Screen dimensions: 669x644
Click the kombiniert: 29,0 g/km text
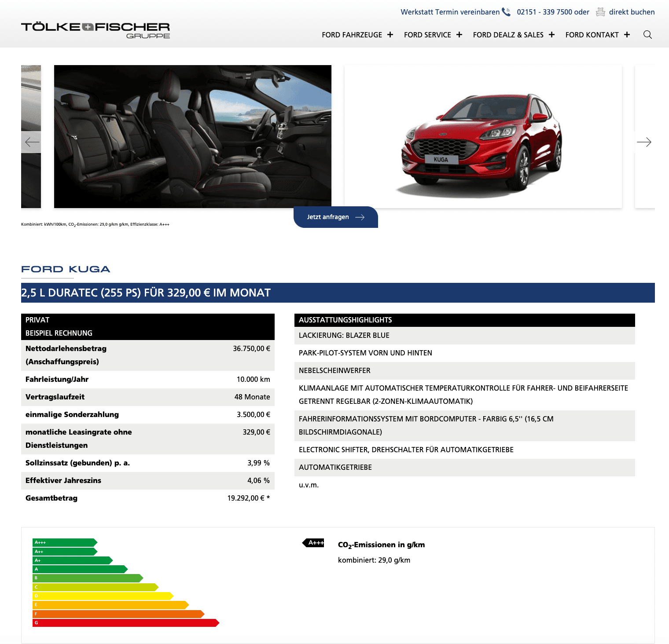pos(374,560)
